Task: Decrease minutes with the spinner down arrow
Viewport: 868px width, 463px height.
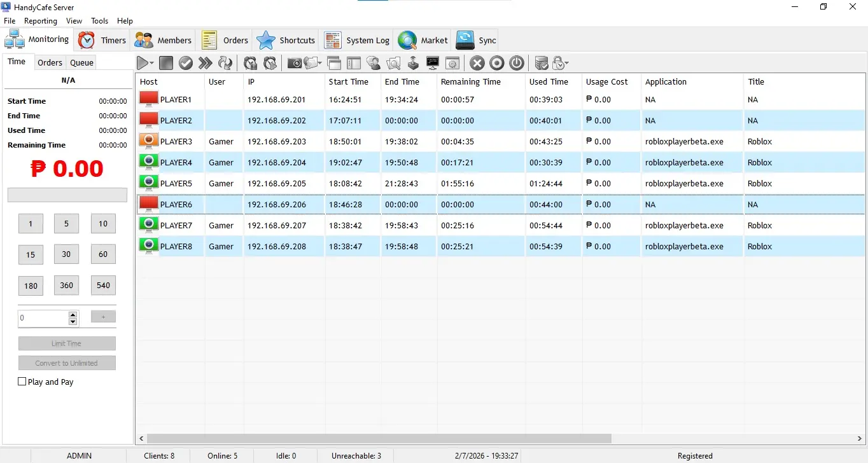Action: [x=73, y=322]
